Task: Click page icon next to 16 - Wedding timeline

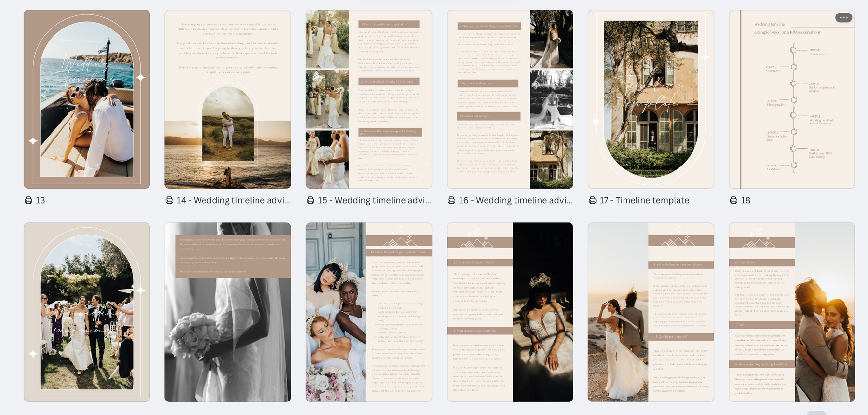Action: coord(452,200)
